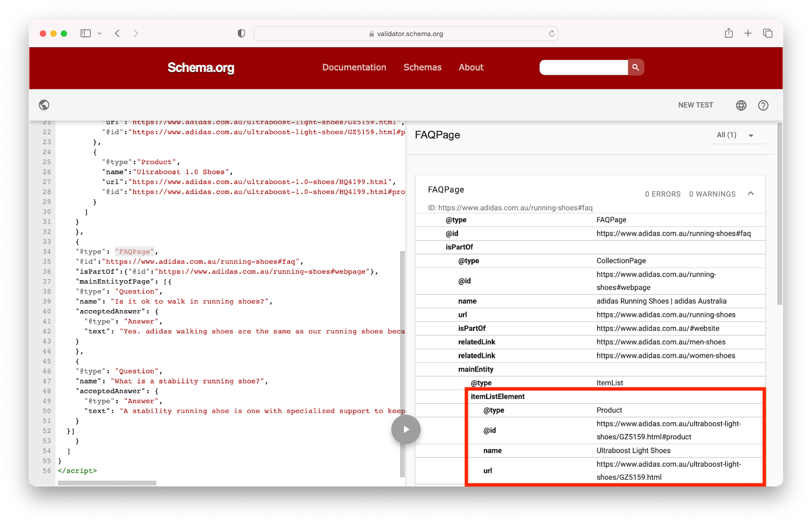Click the ItemList type value
Viewport: 812px width, 525px height.
click(x=610, y=383)
